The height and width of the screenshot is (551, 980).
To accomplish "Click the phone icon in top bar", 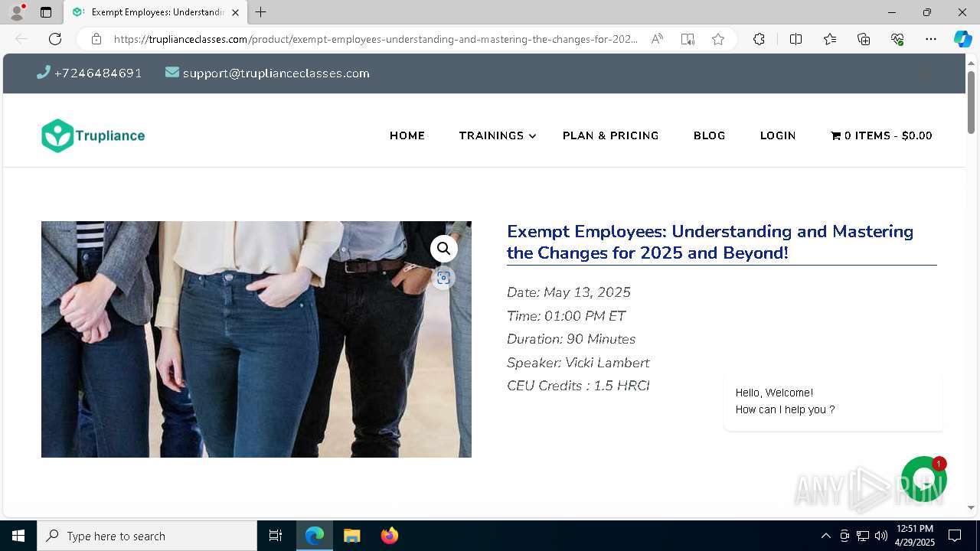I will tap(43, 73).
